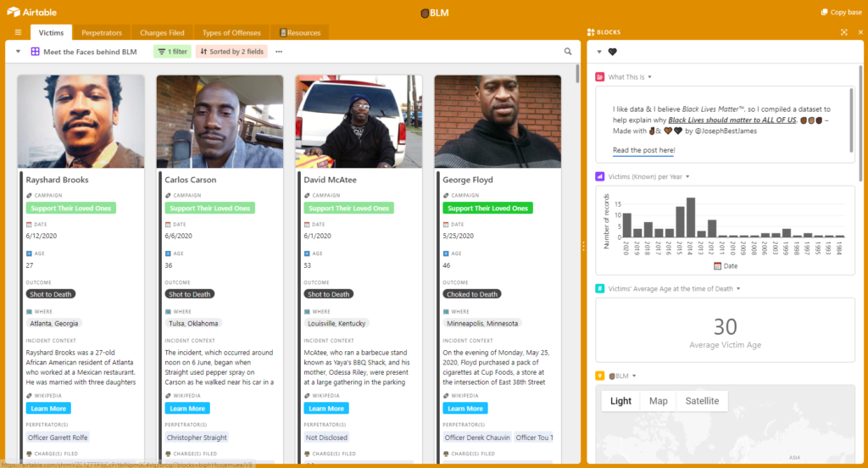Select the Light map style
Screen dimensions: 868x468
coord(620,401)
